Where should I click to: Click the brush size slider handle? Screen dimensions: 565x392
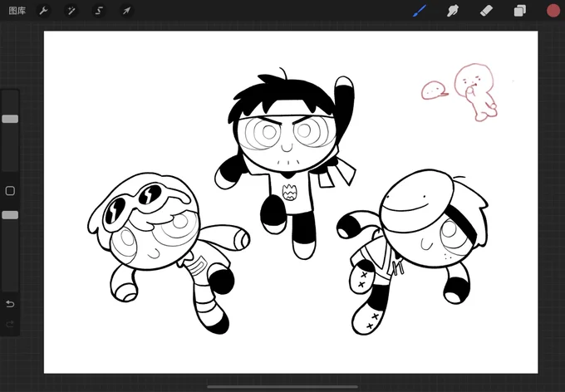click(10, 119)
